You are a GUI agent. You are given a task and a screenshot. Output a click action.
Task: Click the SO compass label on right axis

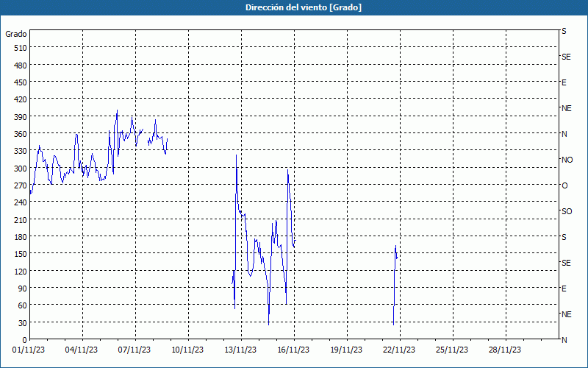click(567, 211)
